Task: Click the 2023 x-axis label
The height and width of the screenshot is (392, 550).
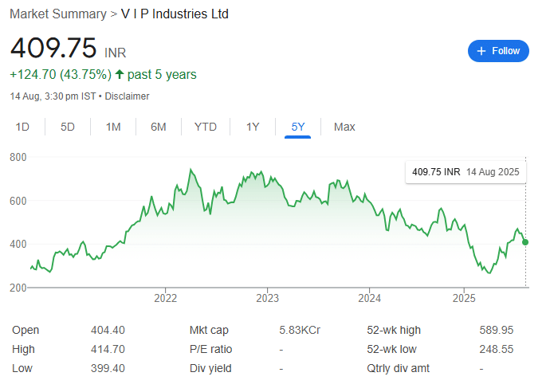Action: (267, 299)
